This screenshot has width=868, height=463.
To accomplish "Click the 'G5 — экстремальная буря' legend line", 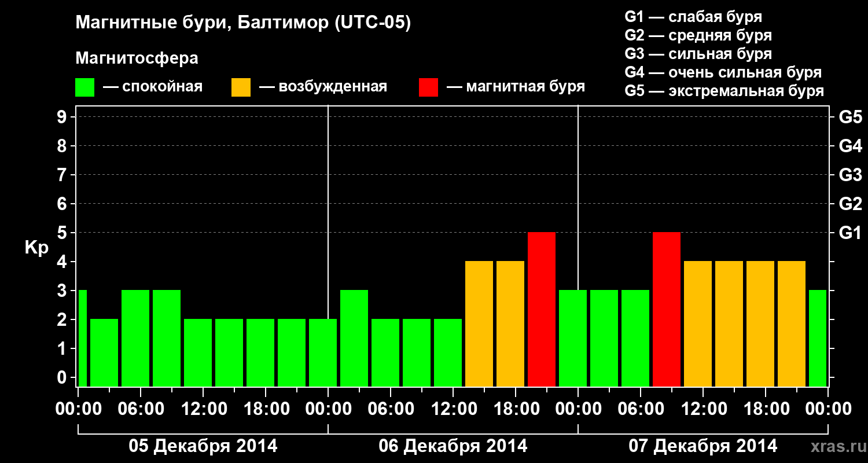I will 724,91.
